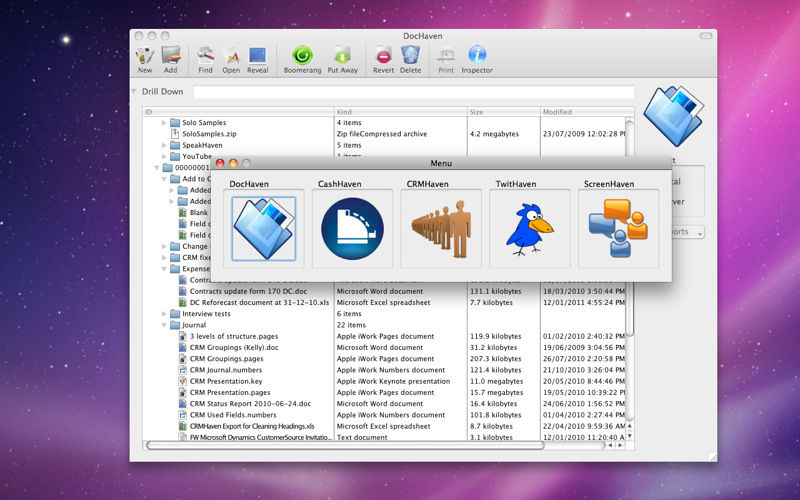The width and height of the screenshot is (800, 500).
Task: Click the green Boomerang icon
Action: [303, 55]
